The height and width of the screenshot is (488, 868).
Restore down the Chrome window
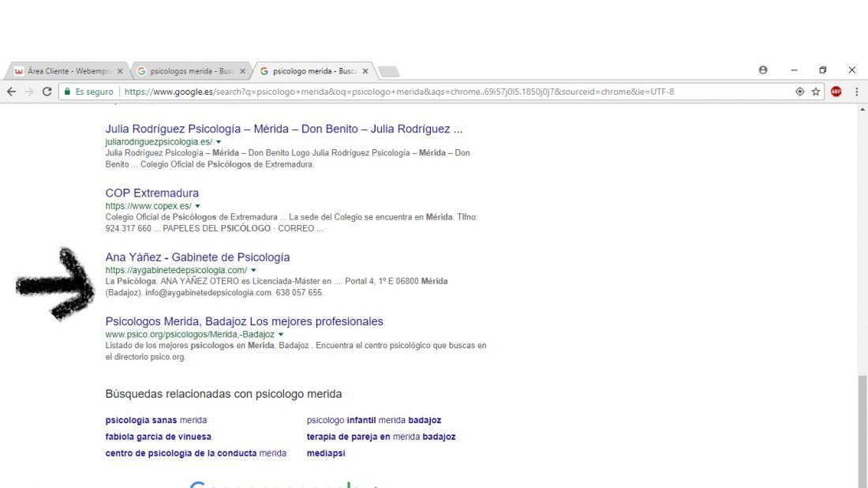(x=822, y=70)
